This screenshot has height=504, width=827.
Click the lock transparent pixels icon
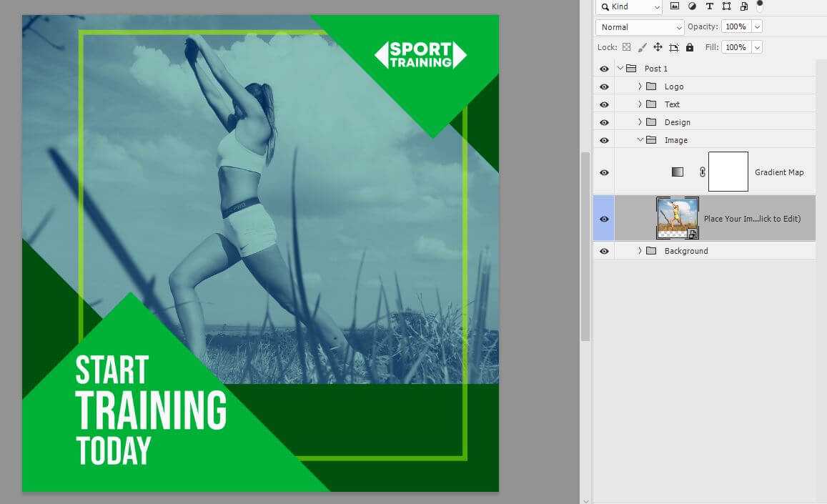point(626,47)
